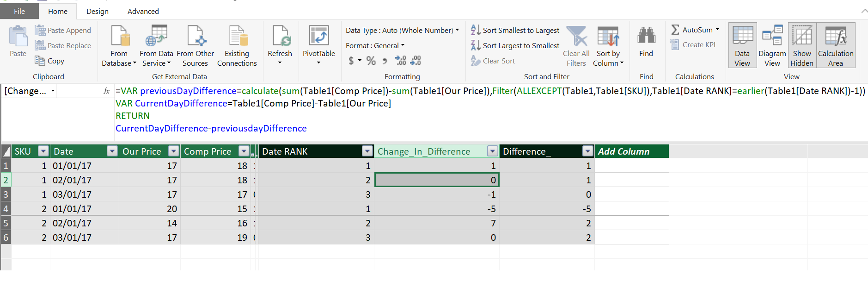Apply currency format with dollar icon
The image size is (868, 300).
(x=351, y=61)
